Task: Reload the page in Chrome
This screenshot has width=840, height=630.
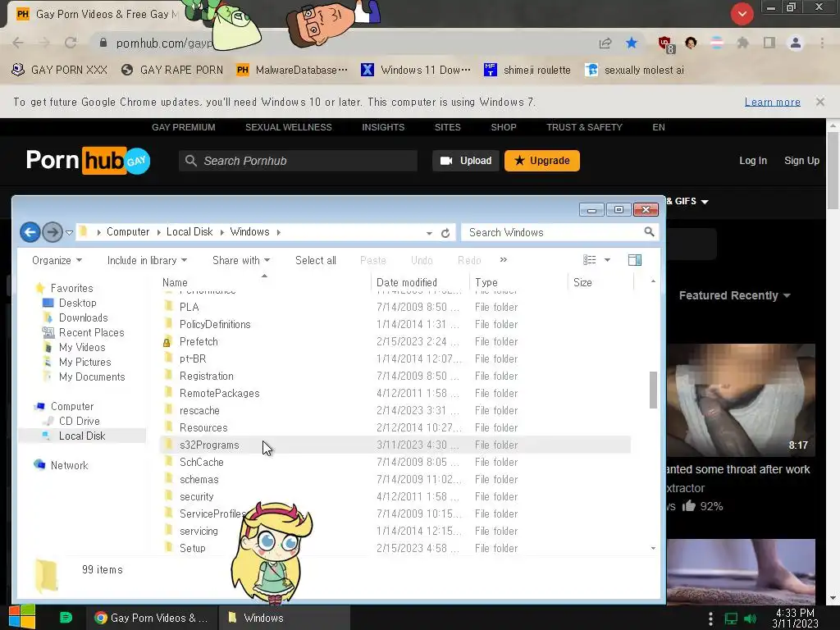Action: [x=71, y=43]
